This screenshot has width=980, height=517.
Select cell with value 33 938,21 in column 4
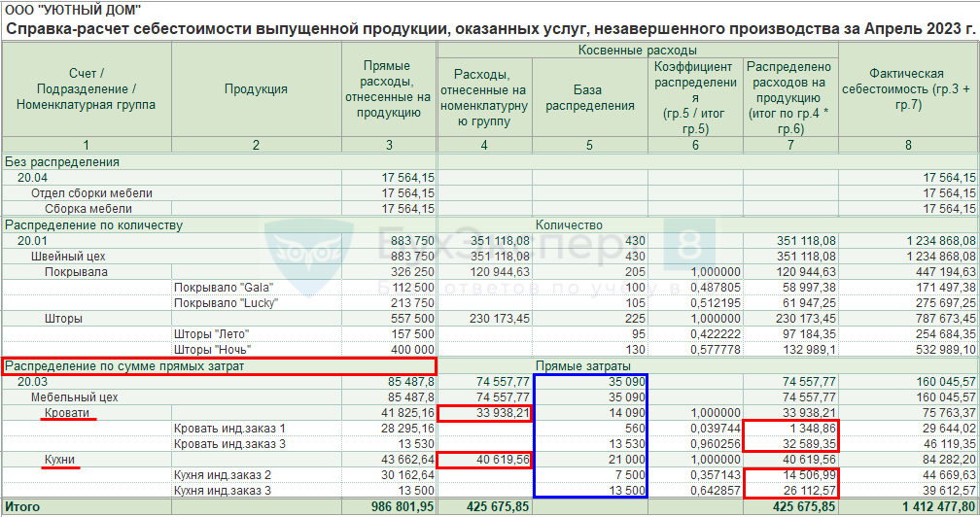tap(485, 413)
